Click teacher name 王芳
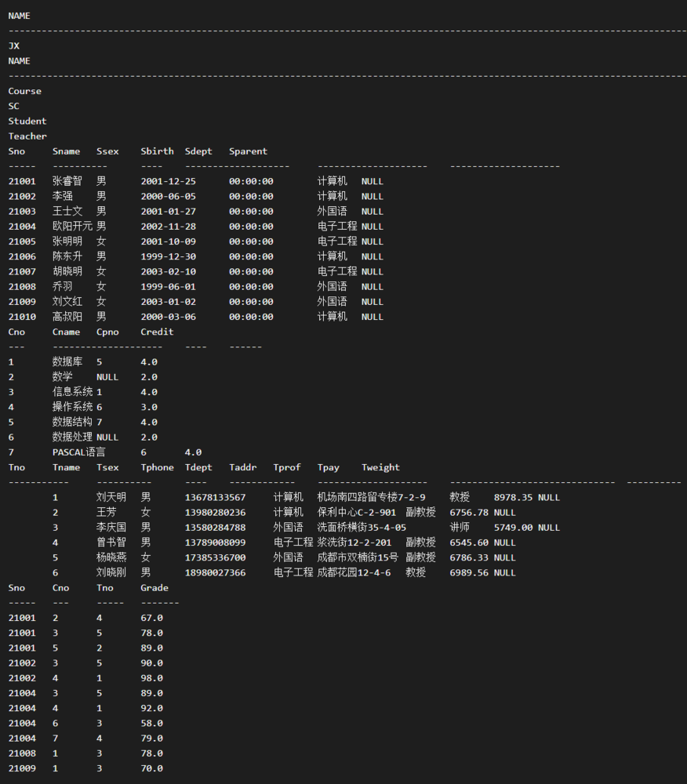The width and height of the screenshot is (687, 784). coord(107,512)
